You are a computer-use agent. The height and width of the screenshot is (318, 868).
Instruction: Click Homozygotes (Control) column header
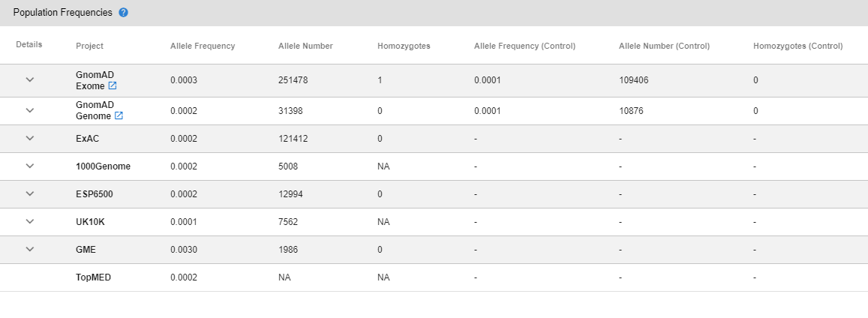[797, 46]
